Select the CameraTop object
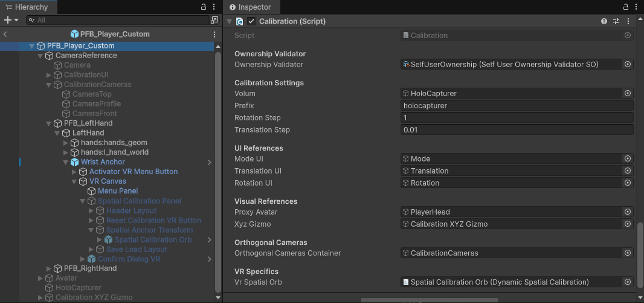 [x=92, y=94]
